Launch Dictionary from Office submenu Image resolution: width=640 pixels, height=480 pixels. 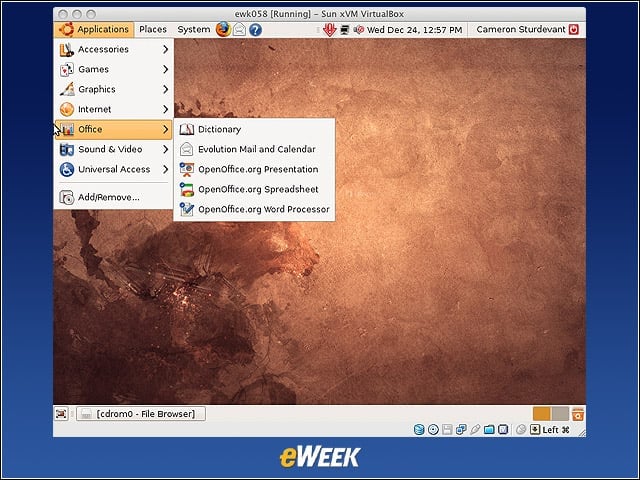254,129
